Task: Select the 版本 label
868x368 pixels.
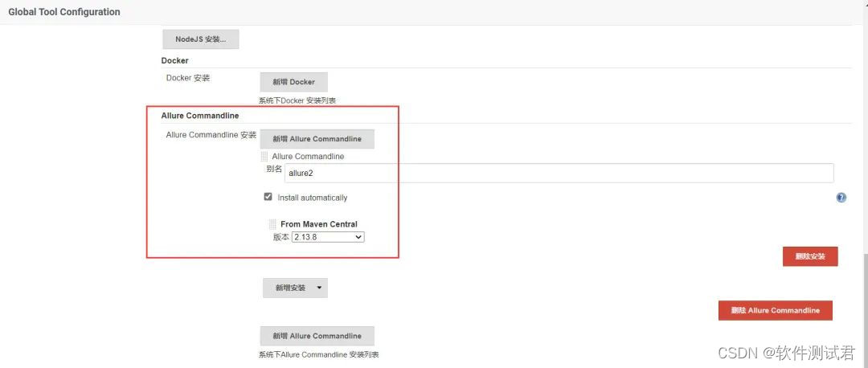Action: pos(280,237)
